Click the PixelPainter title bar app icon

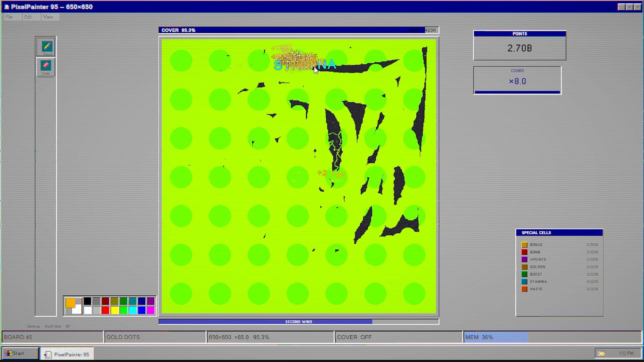coord(6,7)
